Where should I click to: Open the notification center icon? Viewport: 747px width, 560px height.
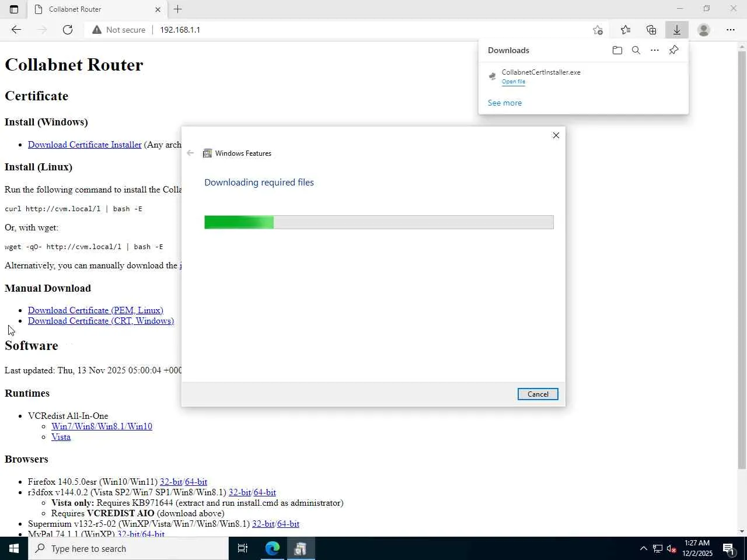728,548
